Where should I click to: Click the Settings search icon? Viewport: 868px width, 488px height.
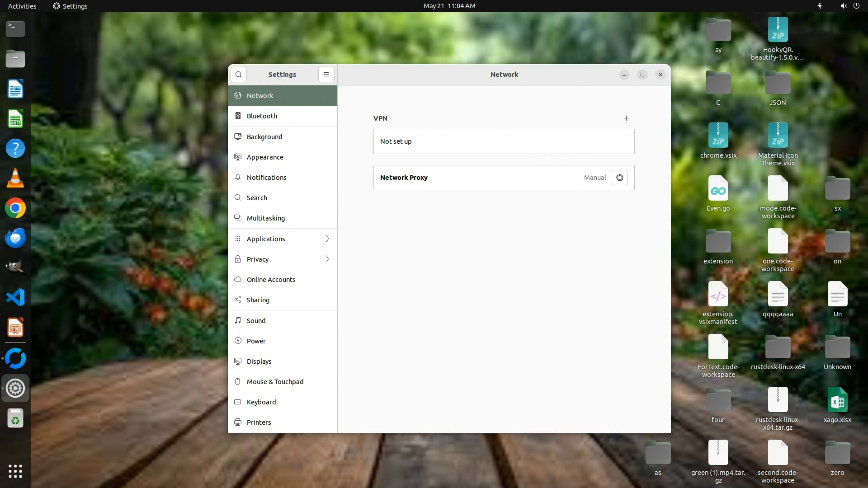tap(239, 75)
